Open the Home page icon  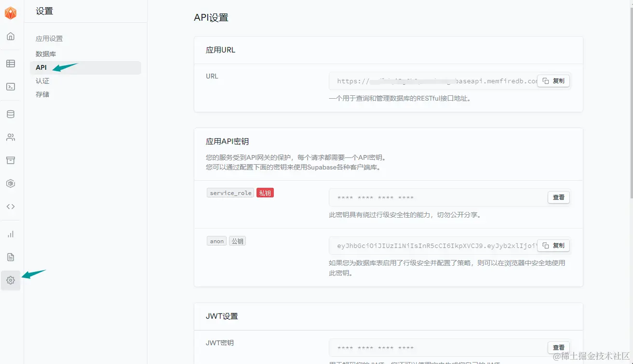point(11,37)
